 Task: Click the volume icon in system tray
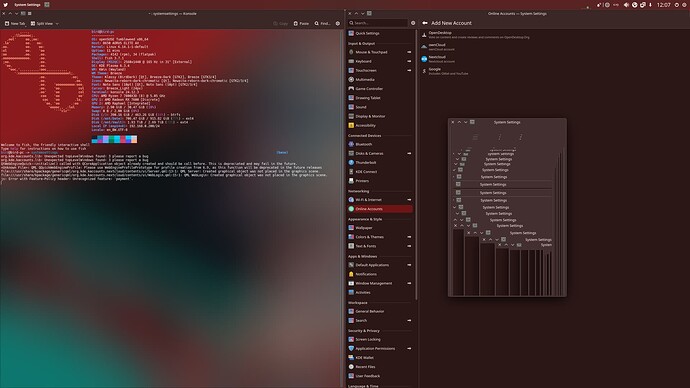(626, 5)
